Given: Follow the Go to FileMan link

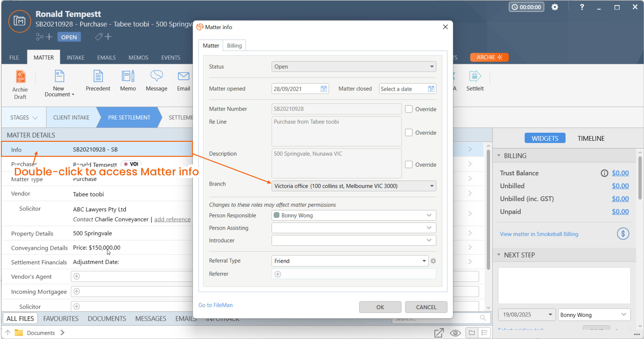Looking at the screenshot, I should click(x=215, y=305).
